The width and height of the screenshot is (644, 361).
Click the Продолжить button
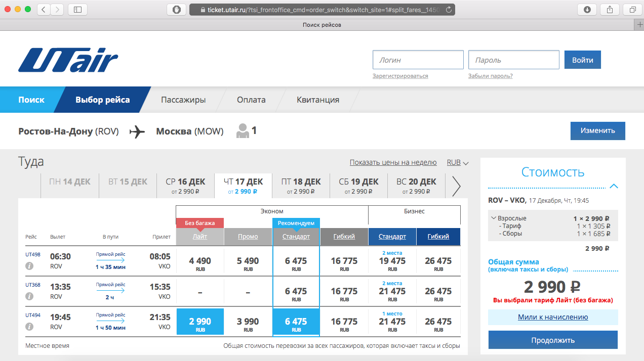click(x=553, y=340)
